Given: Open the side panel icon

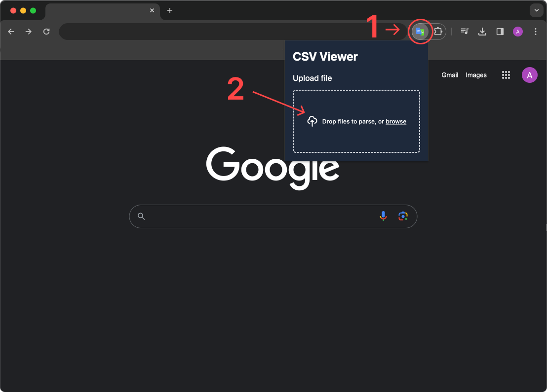Looking at the screenshot, I should pyautogui.click(x=500, y=31).
